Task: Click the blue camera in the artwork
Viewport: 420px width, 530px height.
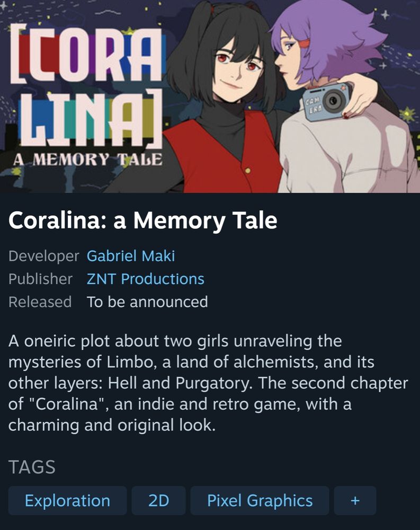Action: [x=326, y=101]
